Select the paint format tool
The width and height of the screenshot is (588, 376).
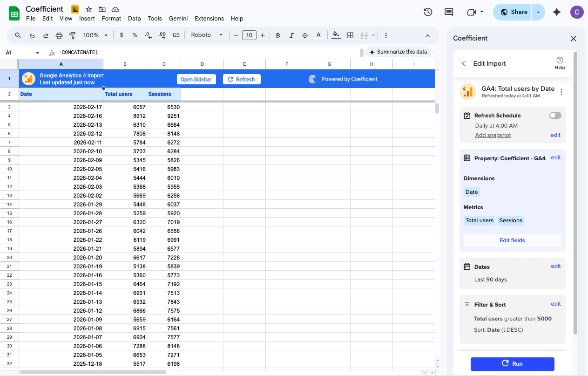coord(72,35)
